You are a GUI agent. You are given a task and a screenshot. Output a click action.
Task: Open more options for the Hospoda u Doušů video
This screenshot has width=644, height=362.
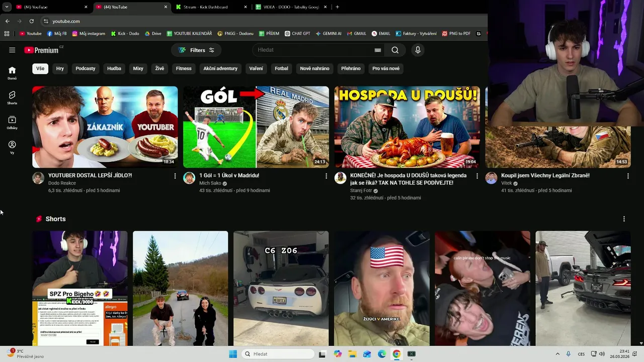point(477,176)
